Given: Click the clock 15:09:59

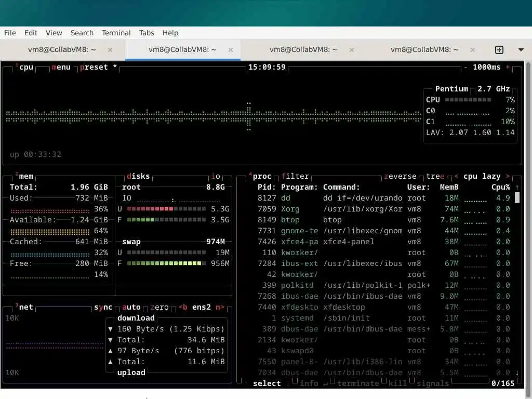Looking at the screenshot, I should coord(267,67).
